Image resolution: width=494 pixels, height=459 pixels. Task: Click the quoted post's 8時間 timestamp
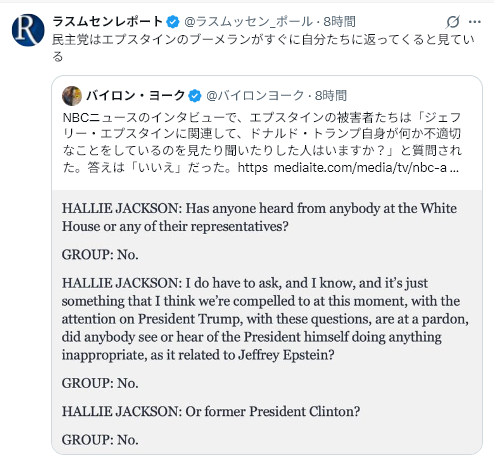pos(331,96)
